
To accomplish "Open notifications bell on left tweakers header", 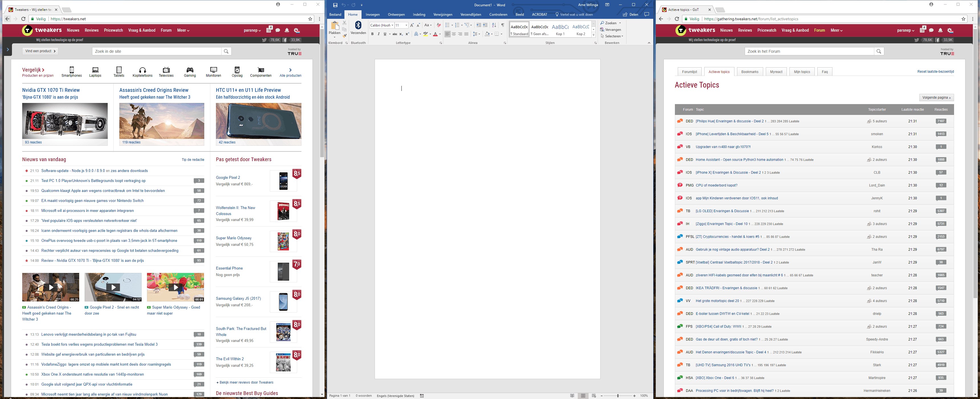I will [x=287, y=30].
